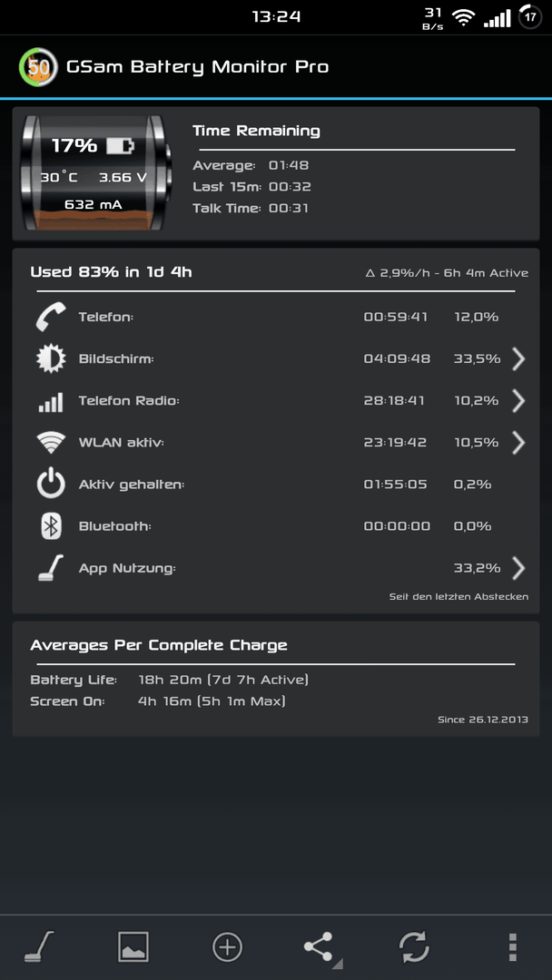The image size is (552, 980).
Task: Expand WLAN aktiv details chevron
Action: [x=518, y=443]
